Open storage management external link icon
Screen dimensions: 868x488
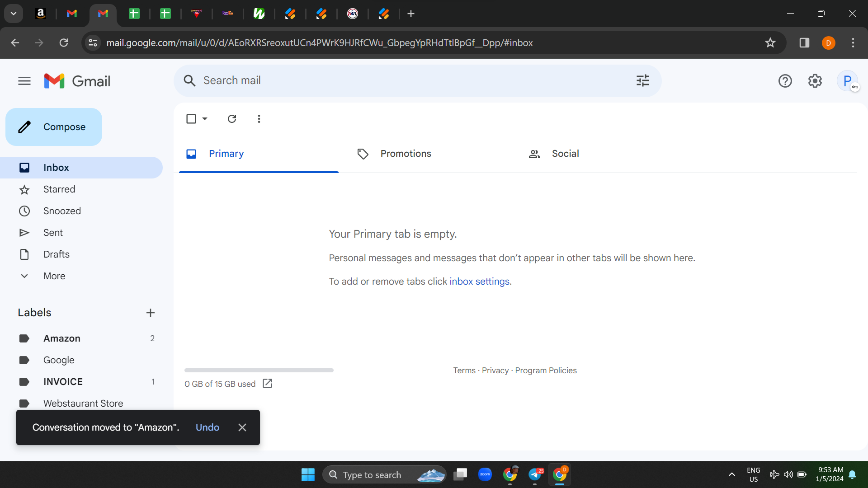coord(268,384)
